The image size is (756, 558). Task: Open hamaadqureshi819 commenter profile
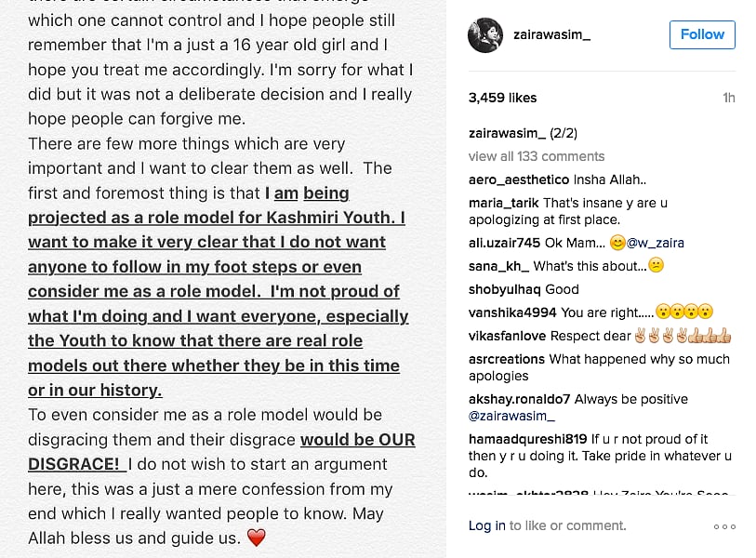coord(527,439)
